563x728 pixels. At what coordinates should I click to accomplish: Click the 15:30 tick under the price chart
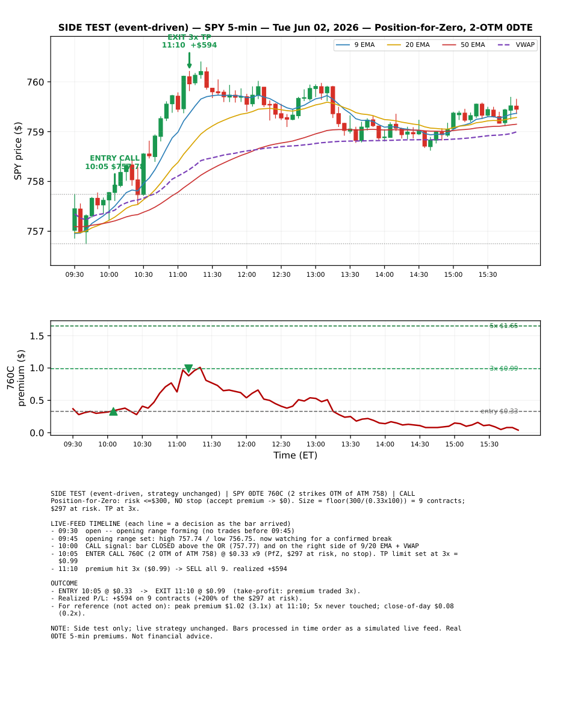pyautogui.click(x=488, y=275)
